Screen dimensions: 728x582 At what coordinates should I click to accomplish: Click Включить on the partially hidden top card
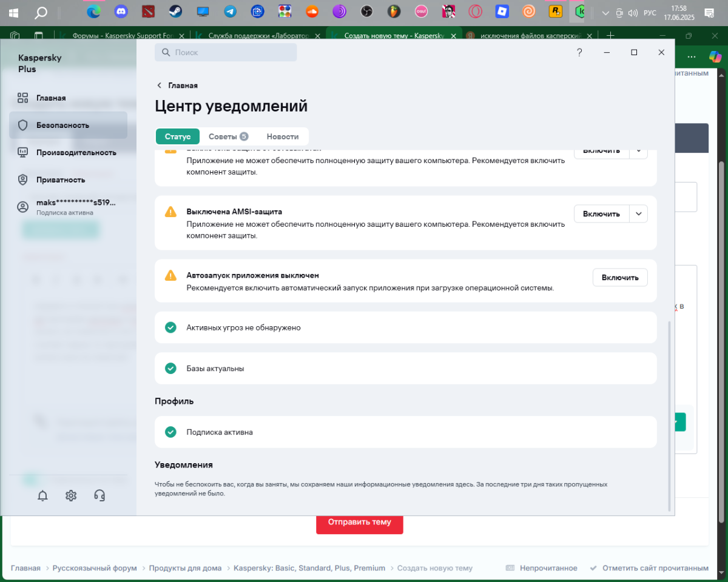(601, 153)
